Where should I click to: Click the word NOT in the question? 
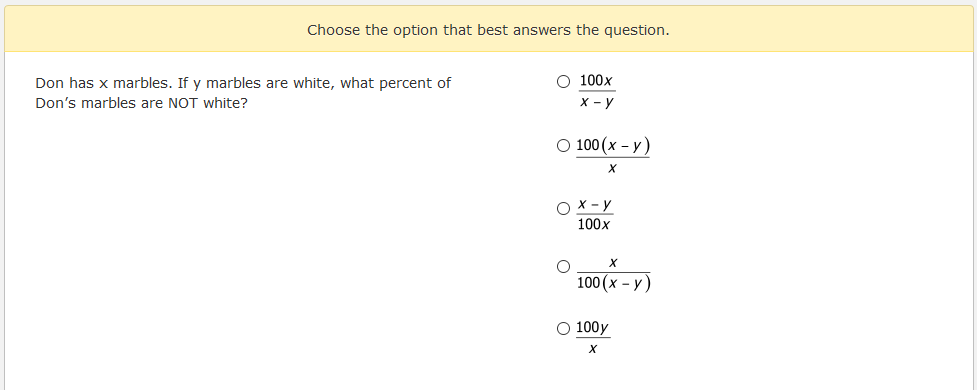pos(183,103)
